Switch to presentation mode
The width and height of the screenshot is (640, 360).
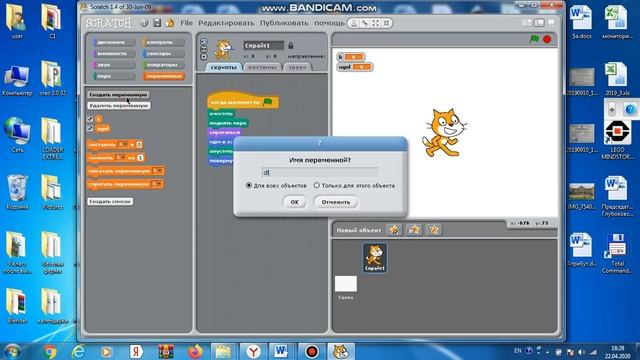pyautogui.click(x=551, y=22)
